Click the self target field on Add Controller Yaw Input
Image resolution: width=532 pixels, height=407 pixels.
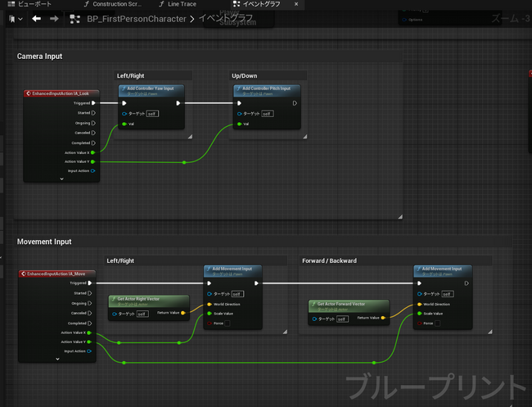point(152,114)
